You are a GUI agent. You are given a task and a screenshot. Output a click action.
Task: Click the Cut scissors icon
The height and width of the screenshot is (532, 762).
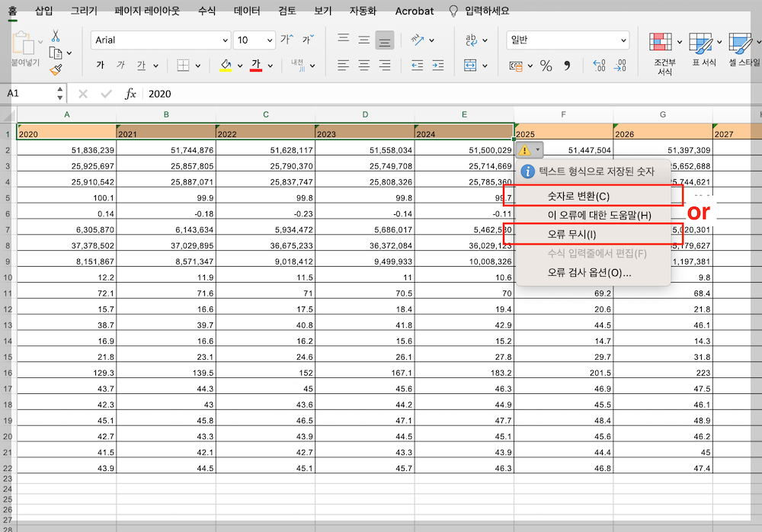[56, 36]
